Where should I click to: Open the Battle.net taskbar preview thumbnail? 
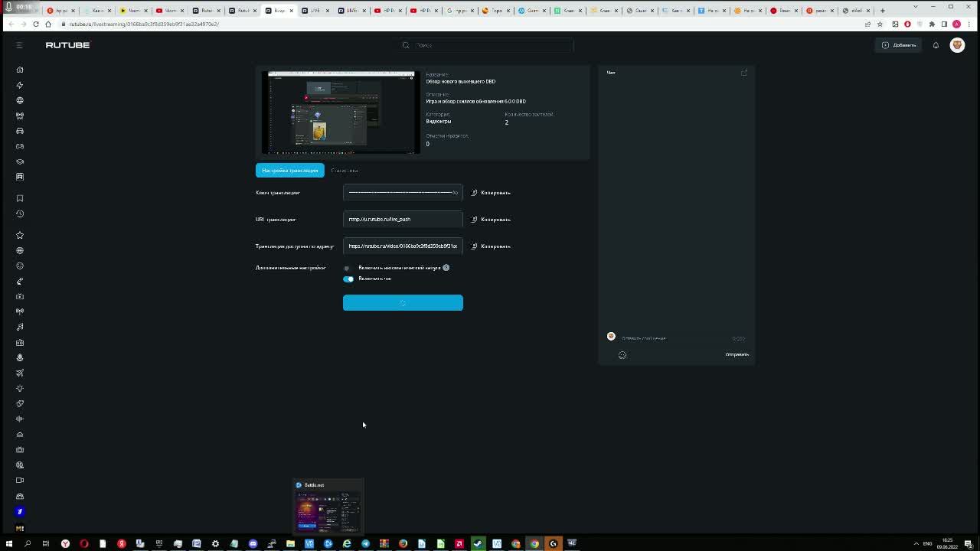pos(328,506)
